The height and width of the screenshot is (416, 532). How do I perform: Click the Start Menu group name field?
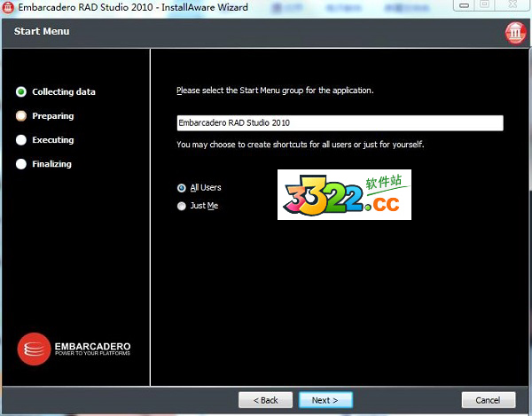tap(340, 122)
